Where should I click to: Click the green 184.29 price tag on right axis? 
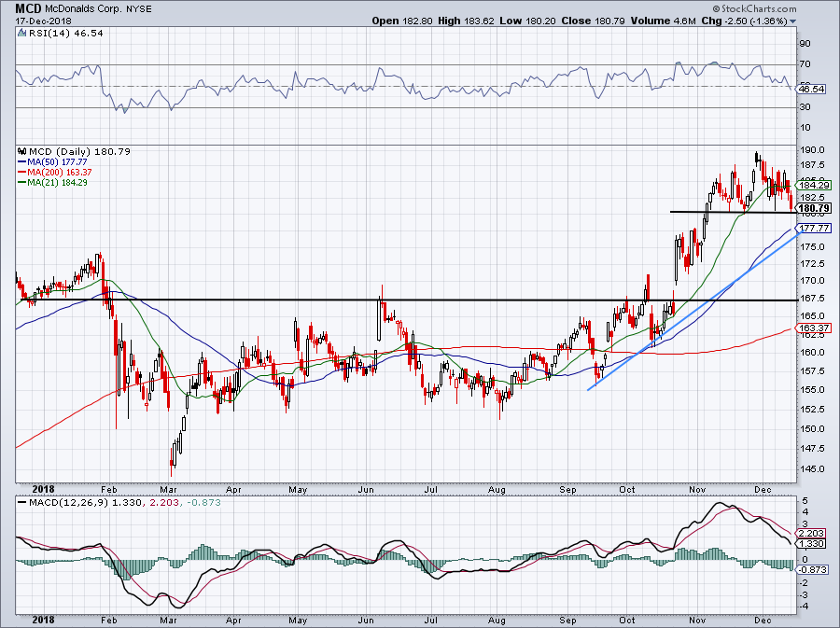coord(814,186)
